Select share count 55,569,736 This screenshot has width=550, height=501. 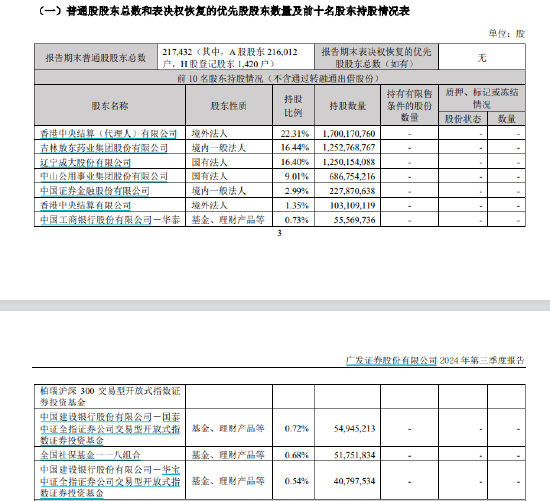(x=354, y=220)
